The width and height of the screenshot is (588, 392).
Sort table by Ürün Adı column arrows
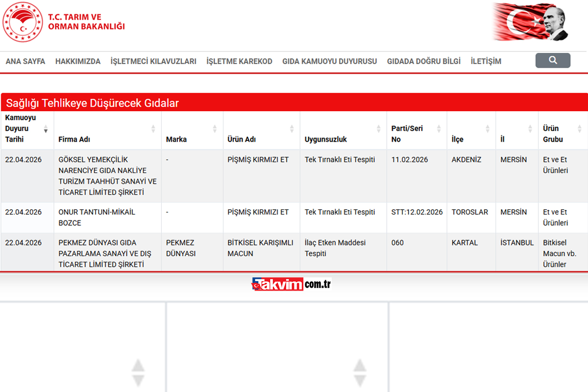pyautogui.click(x=292, y=129)
